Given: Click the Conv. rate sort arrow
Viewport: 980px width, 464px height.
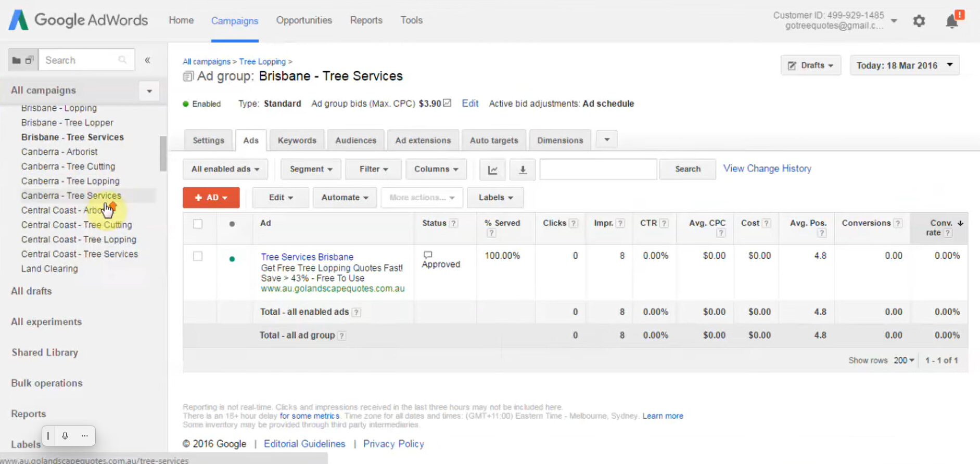Looking at the screenshot, I should point(960,223).
